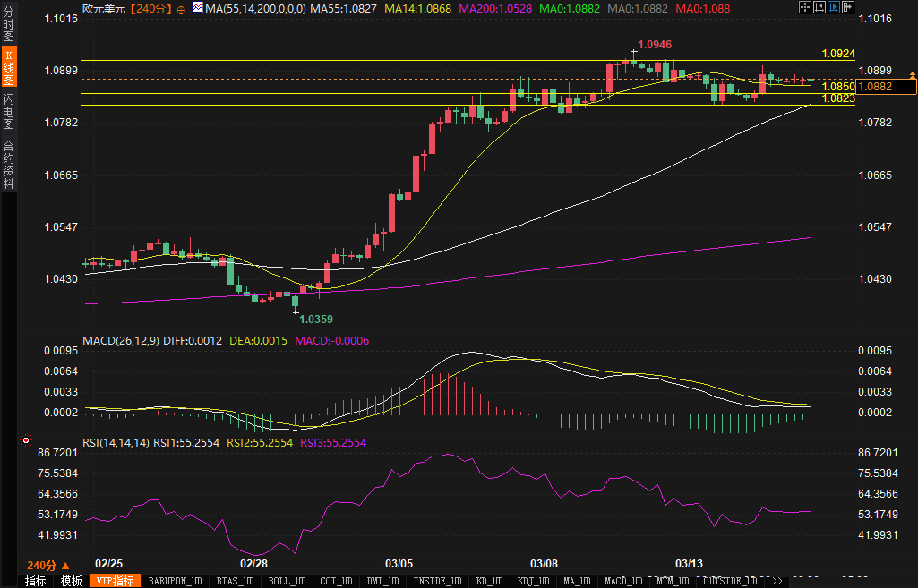
Task: Click the 02/28 date on time axis
Action: coord(254,563)
